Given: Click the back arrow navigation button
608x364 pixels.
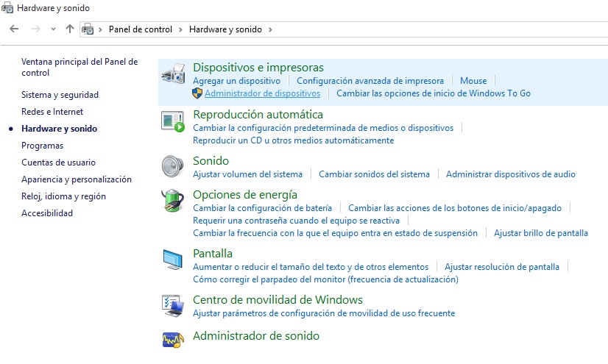Looking at the screenshot, I should (x=14, y=29).
